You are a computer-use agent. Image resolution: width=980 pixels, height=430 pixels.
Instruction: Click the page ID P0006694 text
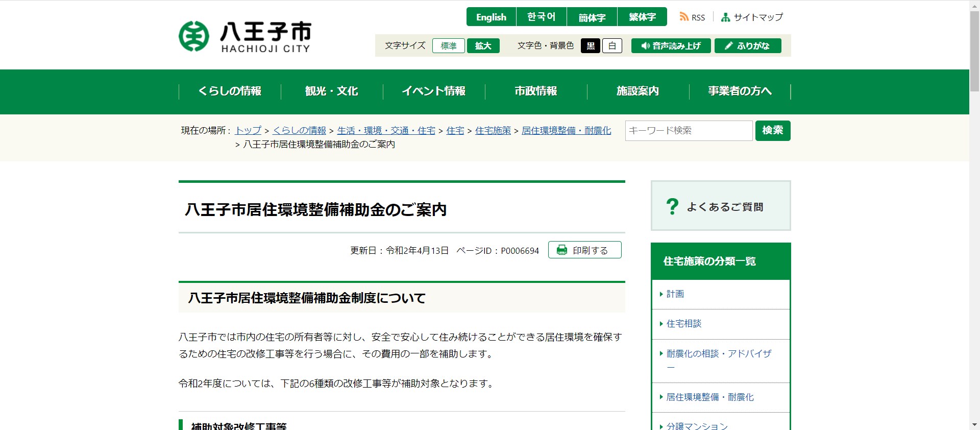(520, 251)
